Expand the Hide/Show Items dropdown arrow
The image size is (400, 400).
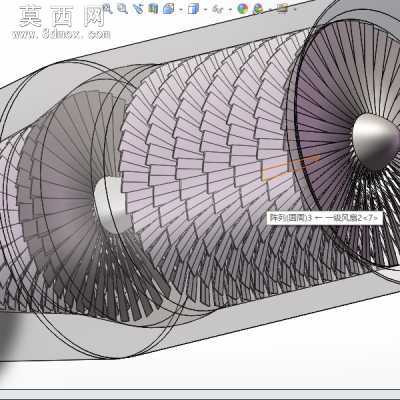point(230,9)
